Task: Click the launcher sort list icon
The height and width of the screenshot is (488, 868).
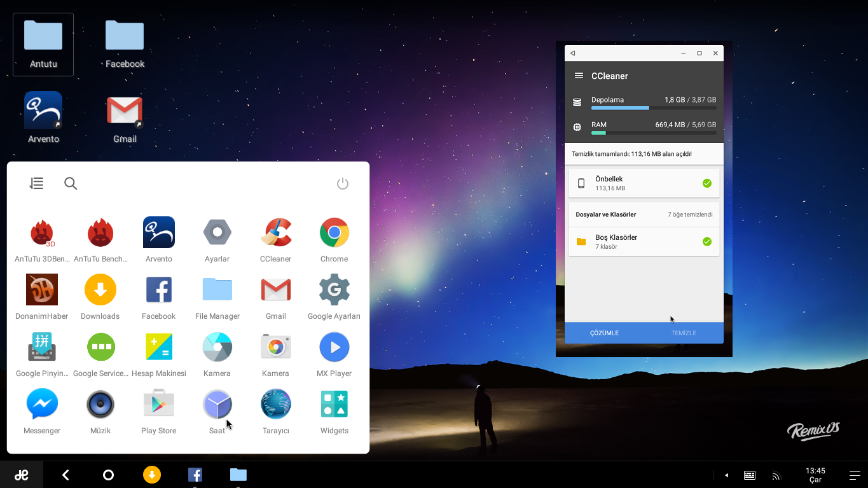Action: [37, 183]
